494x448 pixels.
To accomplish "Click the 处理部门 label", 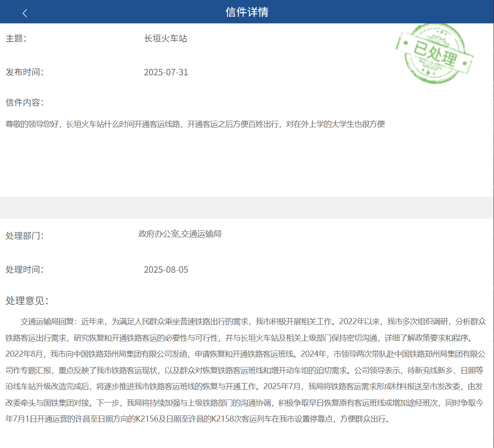I will click(x=25, y=236).
